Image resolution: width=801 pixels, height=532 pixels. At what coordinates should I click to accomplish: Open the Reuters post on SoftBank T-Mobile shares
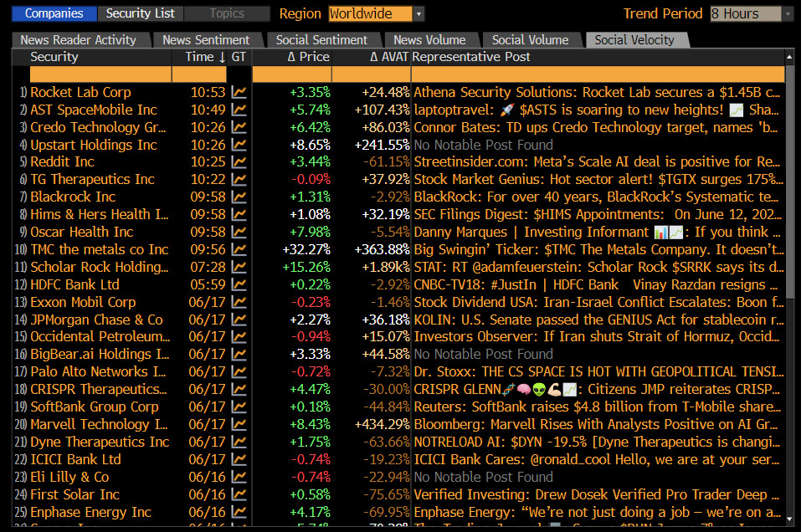[x=597, y=407]
